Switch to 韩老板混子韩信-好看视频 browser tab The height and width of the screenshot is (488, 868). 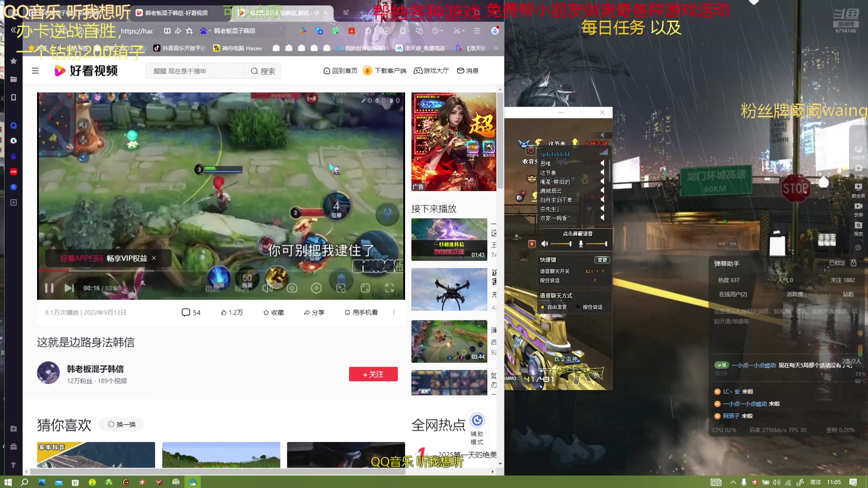tap(176, 13)
